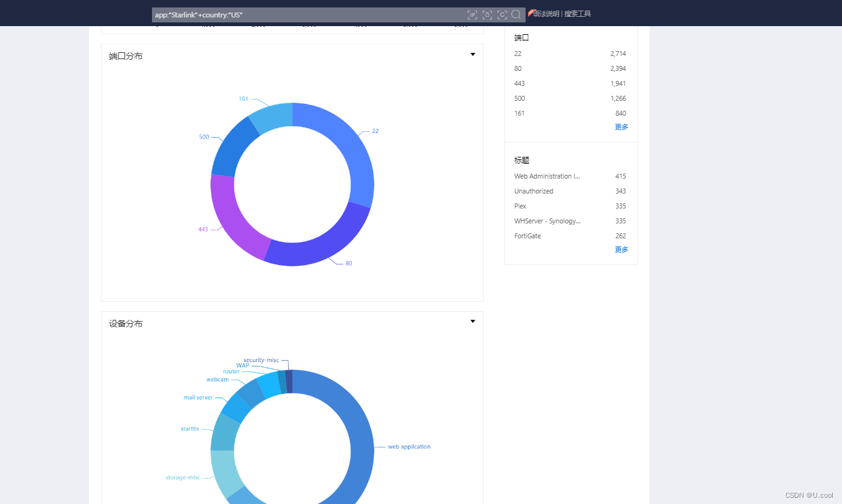Click 更多 under the 端口 list

click(622, 127)
